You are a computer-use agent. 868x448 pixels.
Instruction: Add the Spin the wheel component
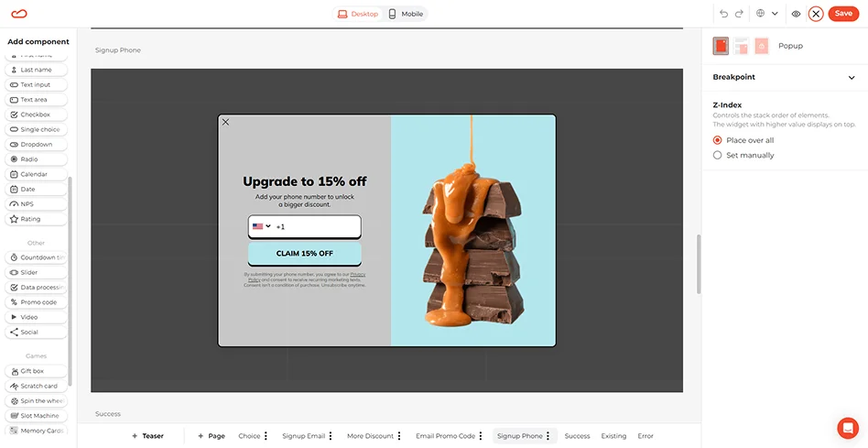click(37, 401)
